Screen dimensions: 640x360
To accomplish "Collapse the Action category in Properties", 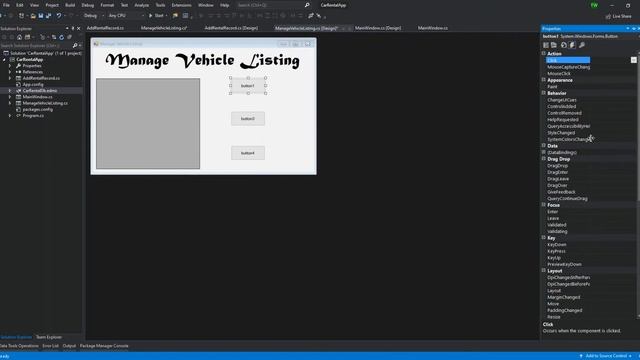I will pyautogui.click(x=544, y=53).
